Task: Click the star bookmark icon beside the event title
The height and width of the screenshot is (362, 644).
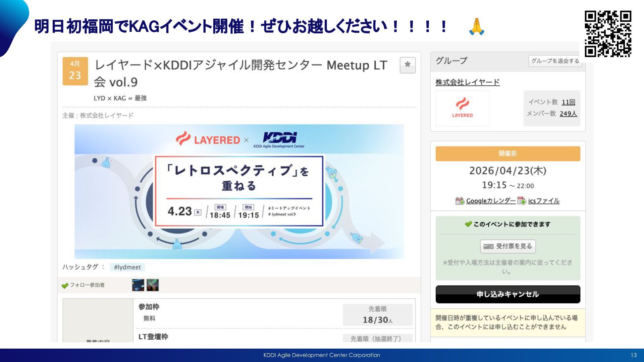Action: 408,65
